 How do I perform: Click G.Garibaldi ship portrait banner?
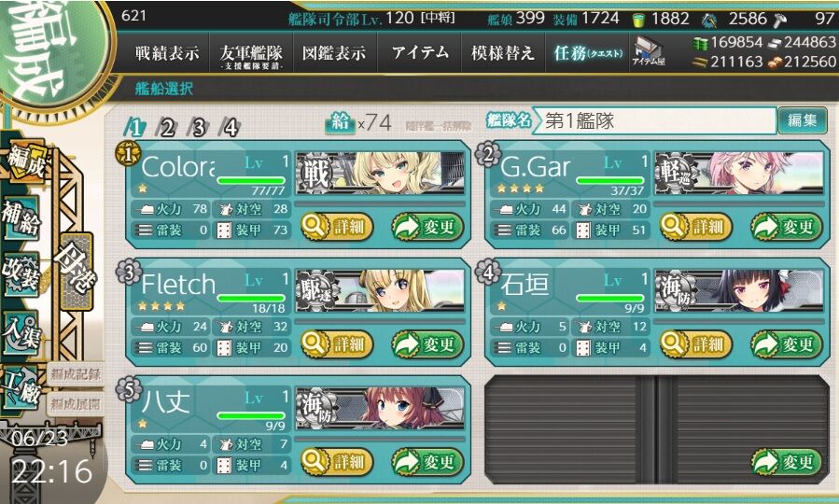pos(739,173)
